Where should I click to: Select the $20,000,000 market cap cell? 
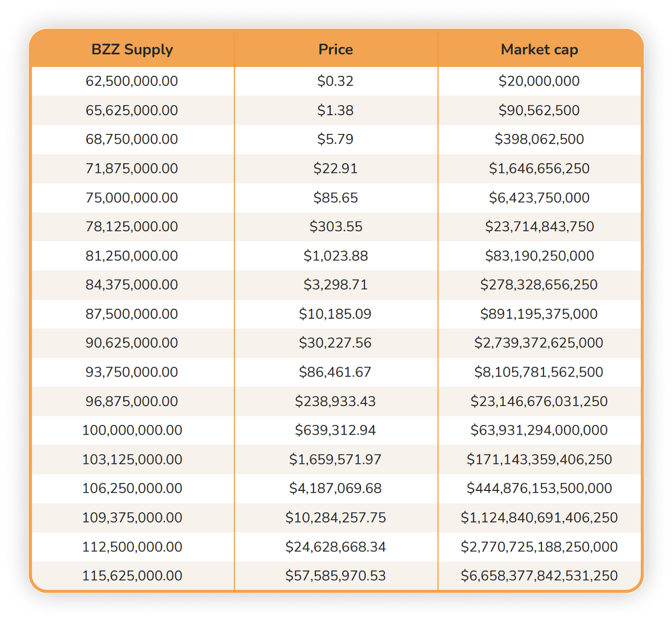(539, 81)
